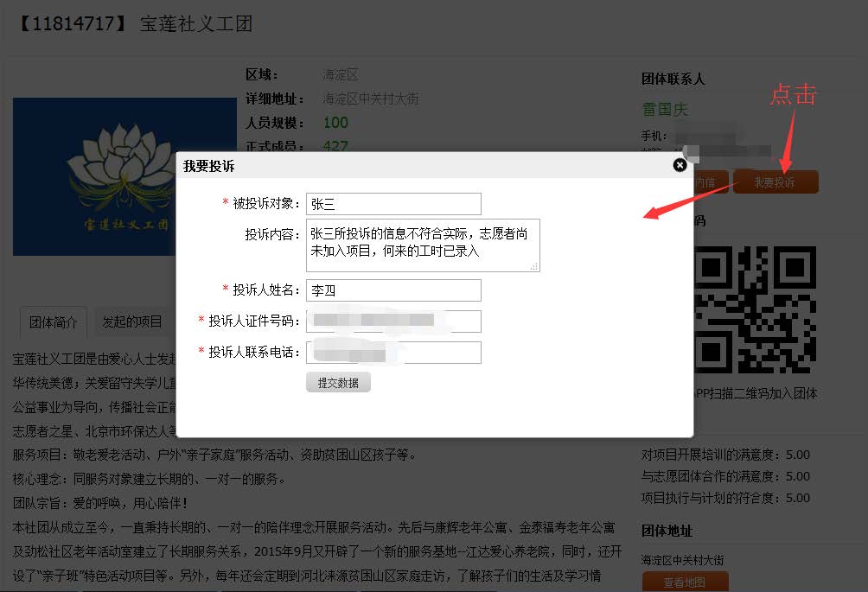Click the line starting 核心理念
Image resolution: width=868 pixels, height=592 pixels.
click(149, 479)
